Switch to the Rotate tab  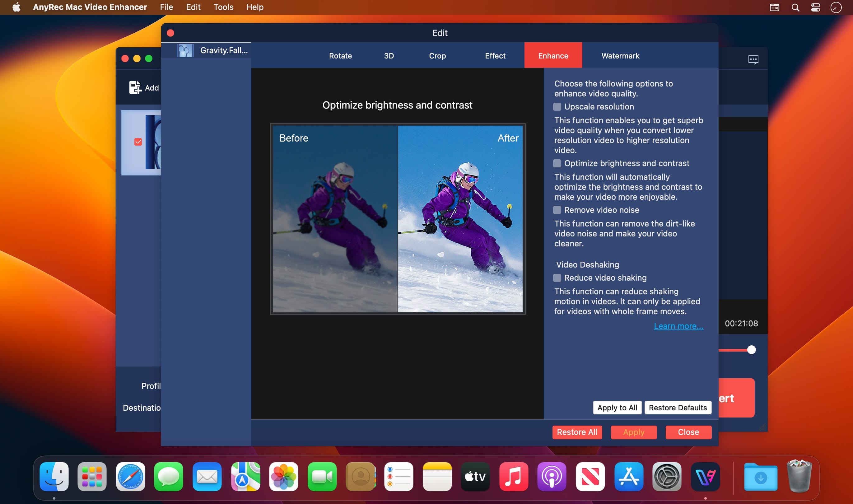tap(340, 56)
